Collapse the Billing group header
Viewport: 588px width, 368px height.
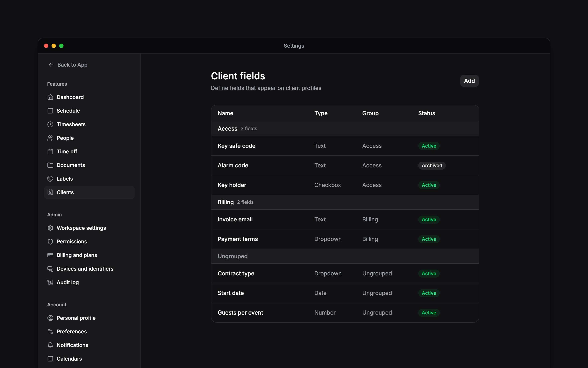pyautogui.click(x=345, y=202)
